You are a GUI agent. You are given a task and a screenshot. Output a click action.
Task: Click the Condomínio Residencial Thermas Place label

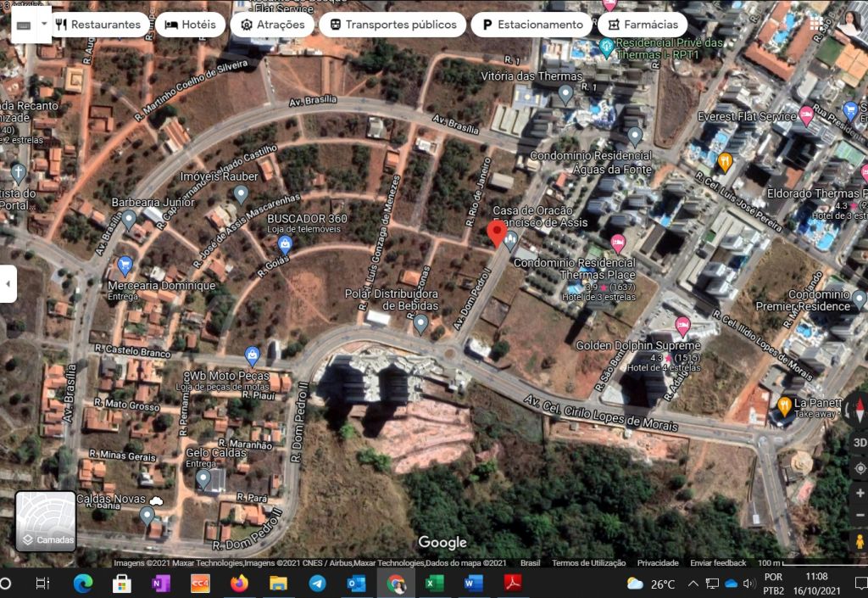(575, 269)
